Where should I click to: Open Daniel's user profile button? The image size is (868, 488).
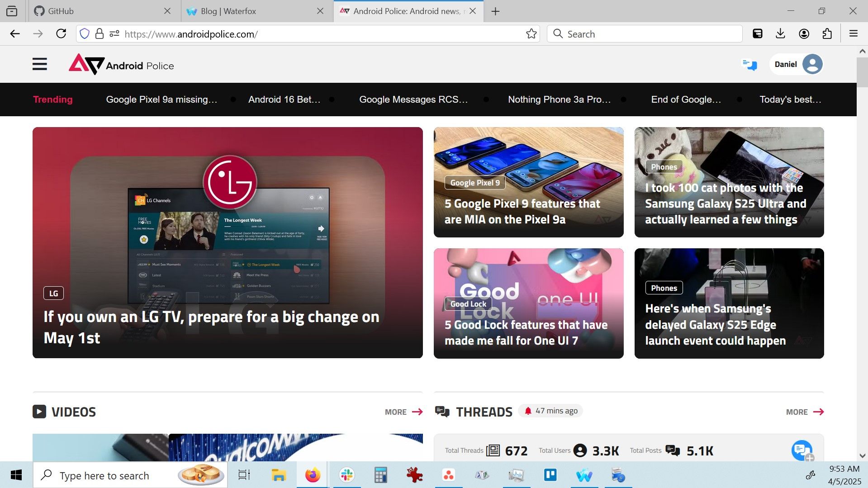click(796, 64)
